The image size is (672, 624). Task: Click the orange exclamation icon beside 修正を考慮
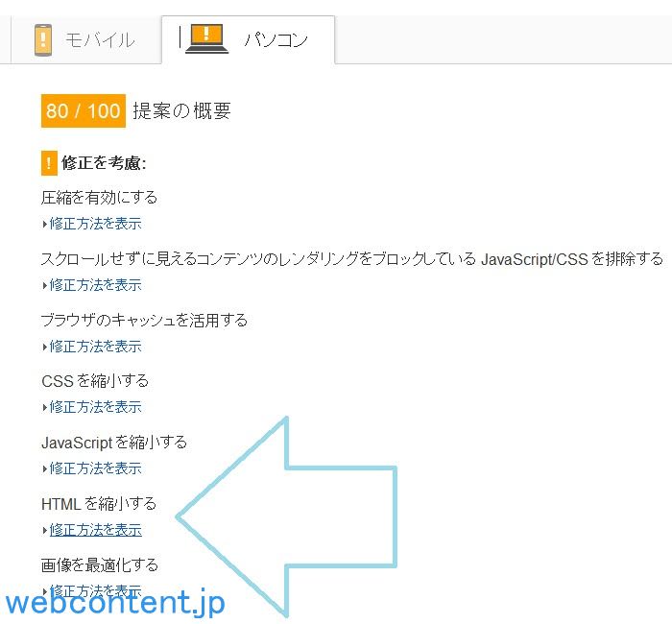[49, 163]
